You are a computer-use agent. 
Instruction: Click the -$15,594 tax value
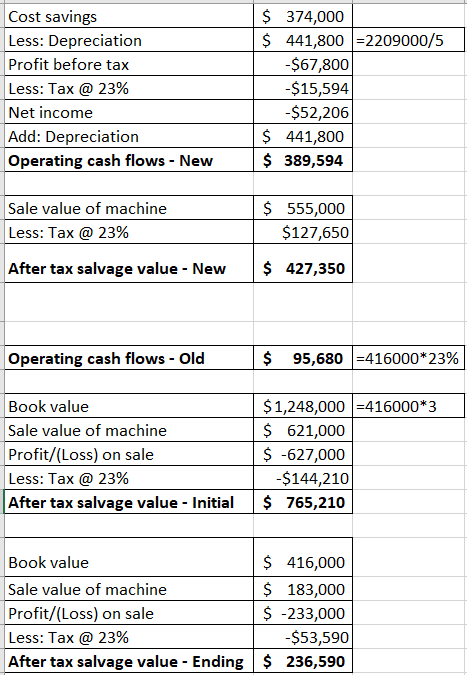(x=303, y=88)
